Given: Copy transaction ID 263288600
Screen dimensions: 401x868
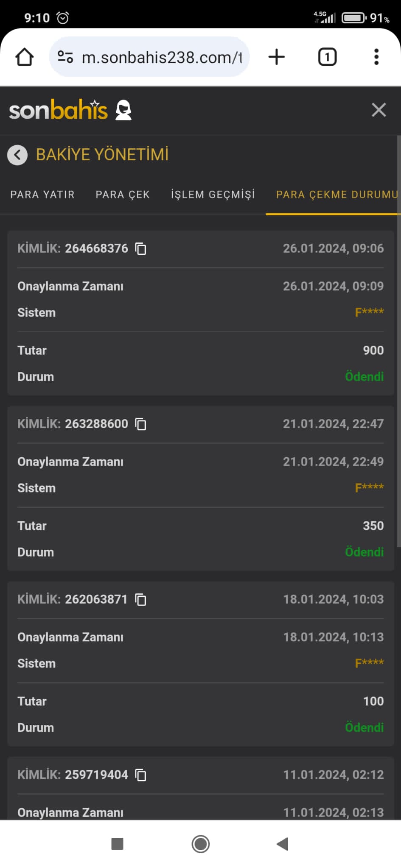Looking at the screenshot, I should click(140, 424).
